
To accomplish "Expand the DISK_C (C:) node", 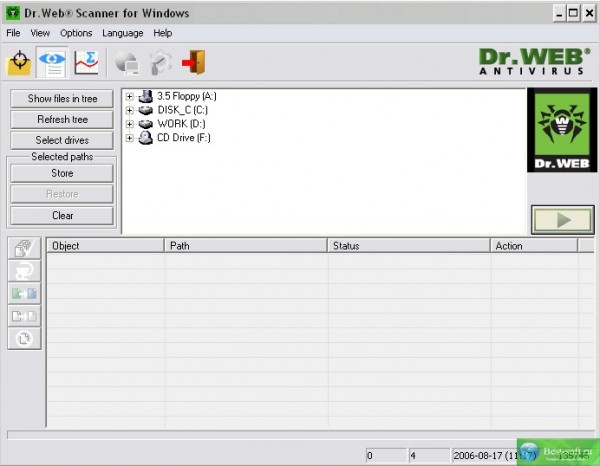I will pos(129,111).
